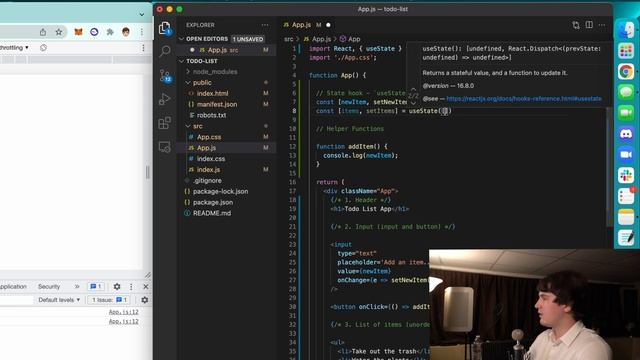Image resolution: width=640 pixels, height=360 pixels.
Task: Open Zoom from the Dock
Action: [626, 155]
